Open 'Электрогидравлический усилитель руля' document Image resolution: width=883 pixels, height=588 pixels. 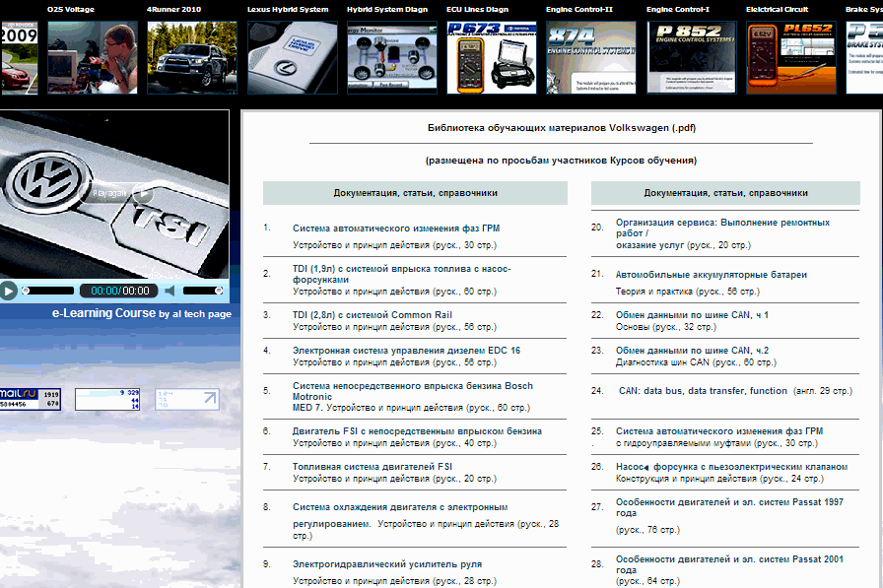pyautogui.click(x=387, y=564)
